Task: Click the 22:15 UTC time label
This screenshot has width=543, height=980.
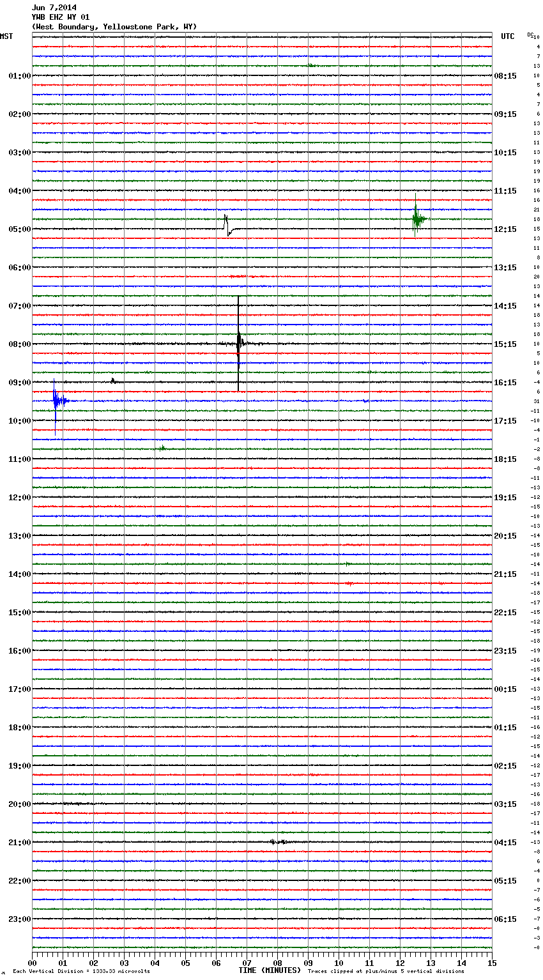Action: 505,613
